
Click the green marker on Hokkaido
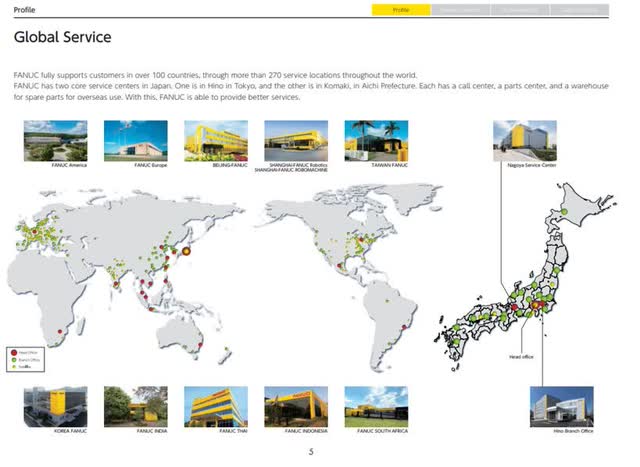tap(564, 212)
